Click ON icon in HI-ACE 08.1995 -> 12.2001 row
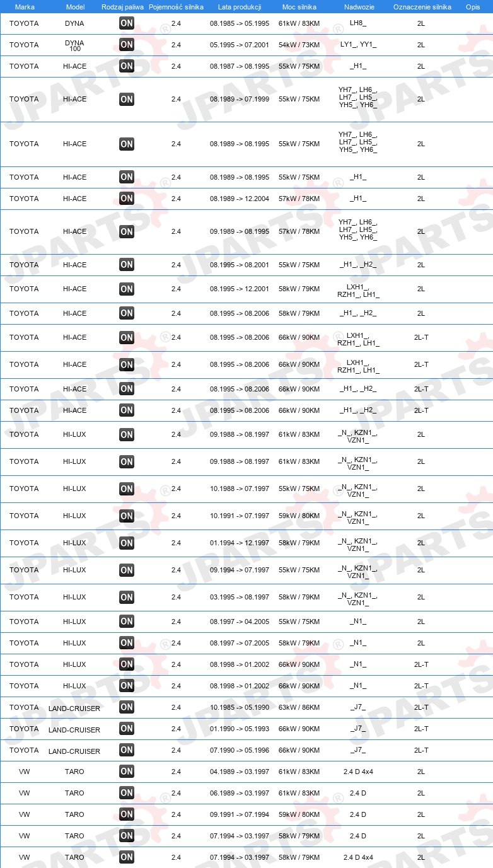Screen dimensions: 493x868 (127, 289)
